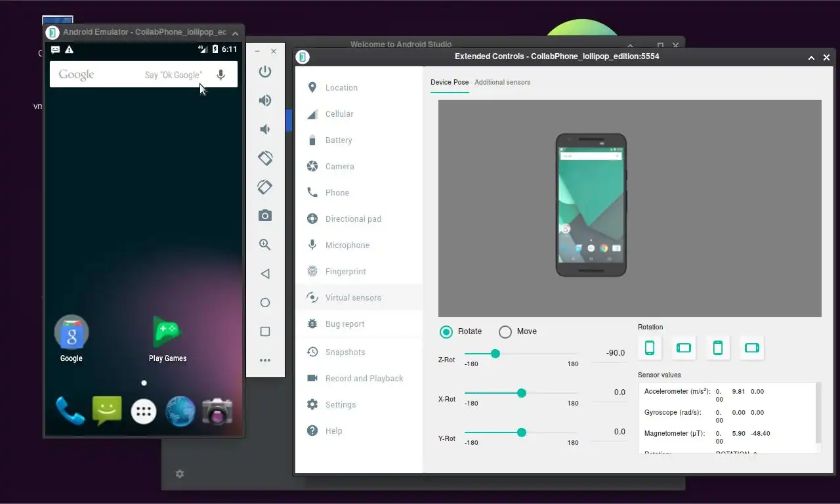This screenshot has height=504, width=840.
Task: Open the Browser globe in the Android dock
Action: [x=180, y=411]
